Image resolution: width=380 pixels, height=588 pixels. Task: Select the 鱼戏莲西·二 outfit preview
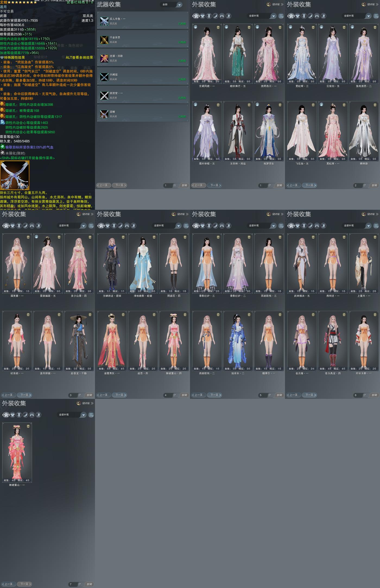click(x=364, y=54)
